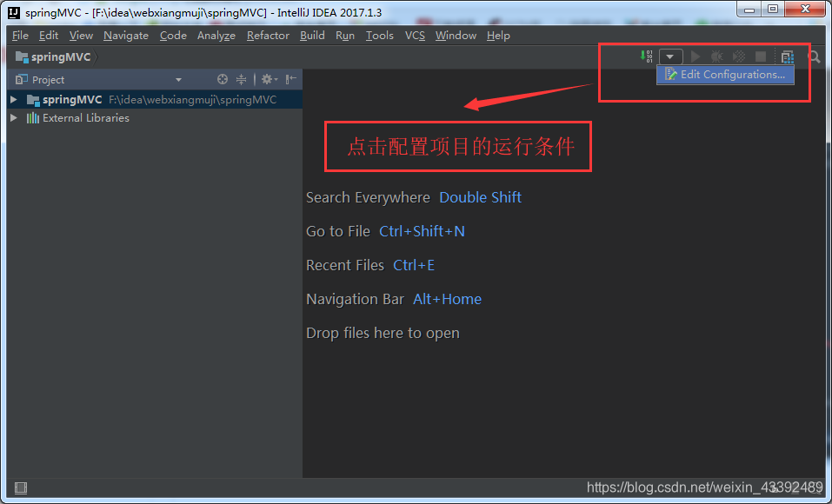Expand the External Libraries node
The height and width of the screenshot is (504, 832).
coord(14,118)
